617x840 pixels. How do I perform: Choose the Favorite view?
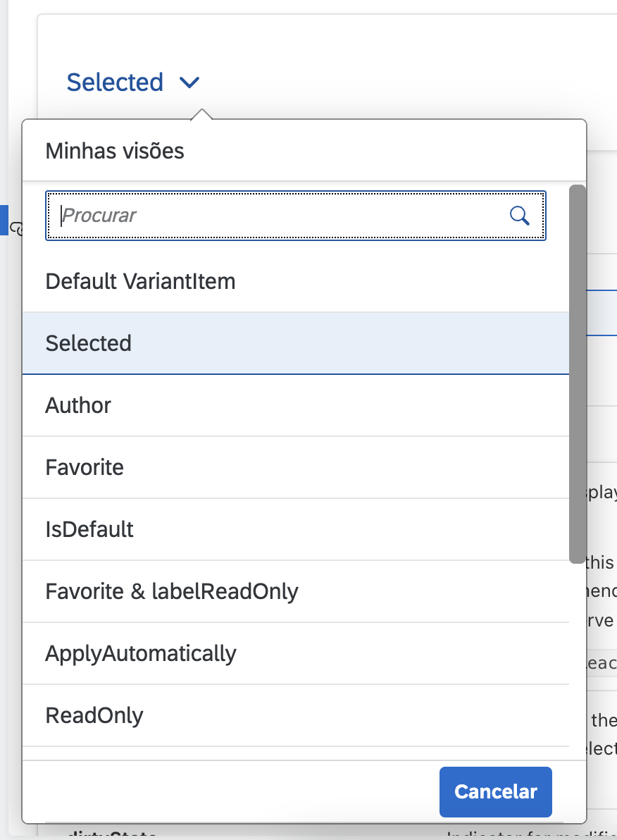pyautogui.click(x=84, y=467)
